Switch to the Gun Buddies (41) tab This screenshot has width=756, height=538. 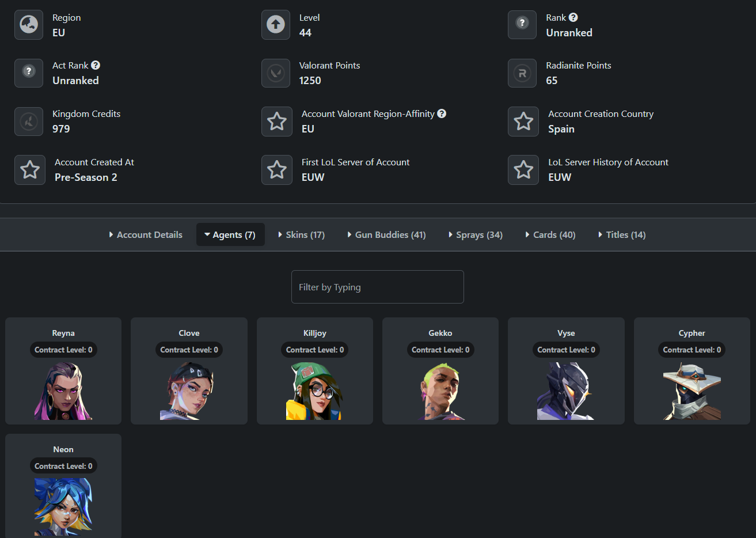point(386,234)
